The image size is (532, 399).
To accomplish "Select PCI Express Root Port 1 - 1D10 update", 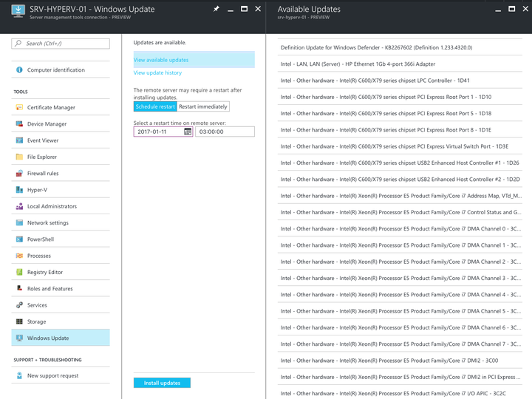I will 400,97.
